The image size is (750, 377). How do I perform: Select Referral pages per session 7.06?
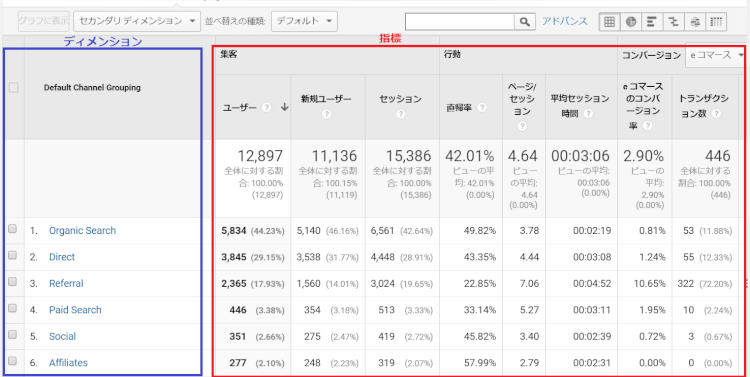(x=529, y=283)
